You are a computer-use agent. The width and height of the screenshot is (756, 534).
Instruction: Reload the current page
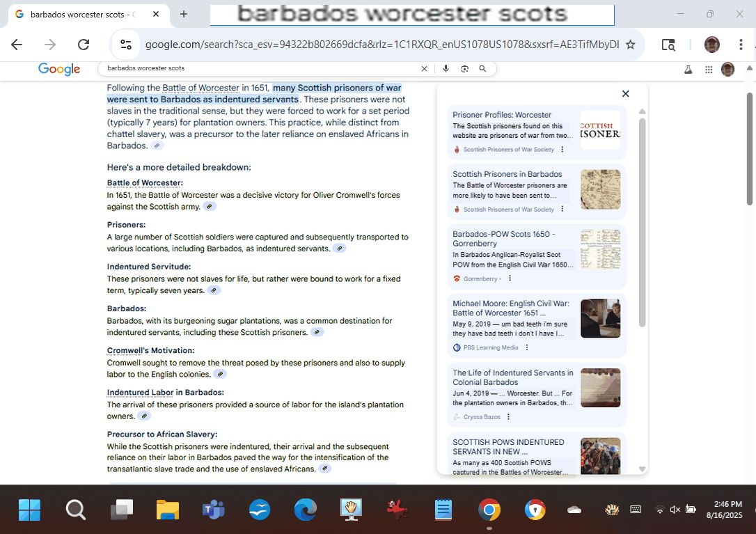[x=84, y=45]
